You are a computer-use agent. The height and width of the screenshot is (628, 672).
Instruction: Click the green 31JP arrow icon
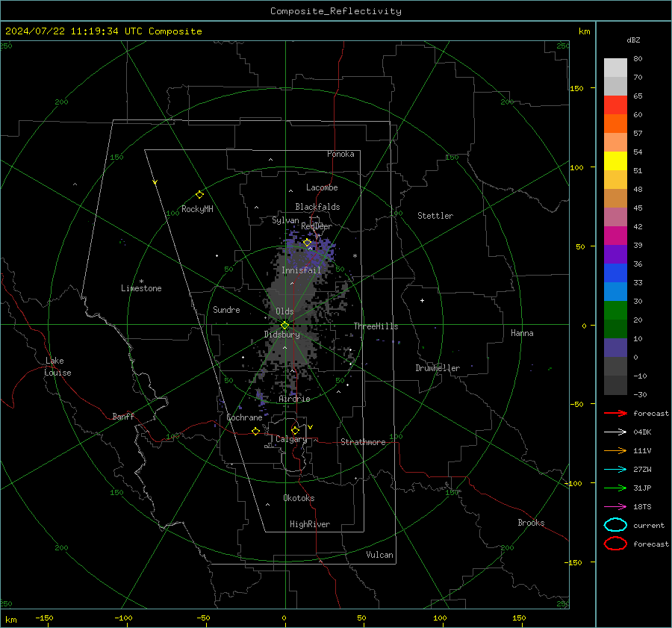tap(615, 488)
